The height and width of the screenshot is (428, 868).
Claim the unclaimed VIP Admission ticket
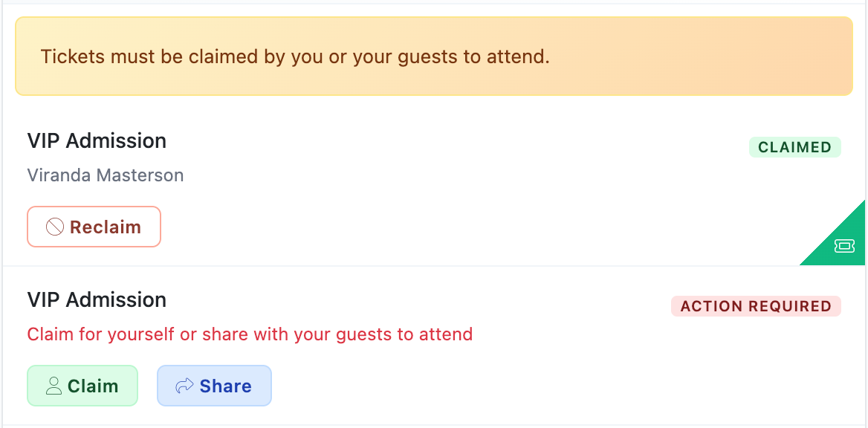pyautogui.click(x=82, y=386)
